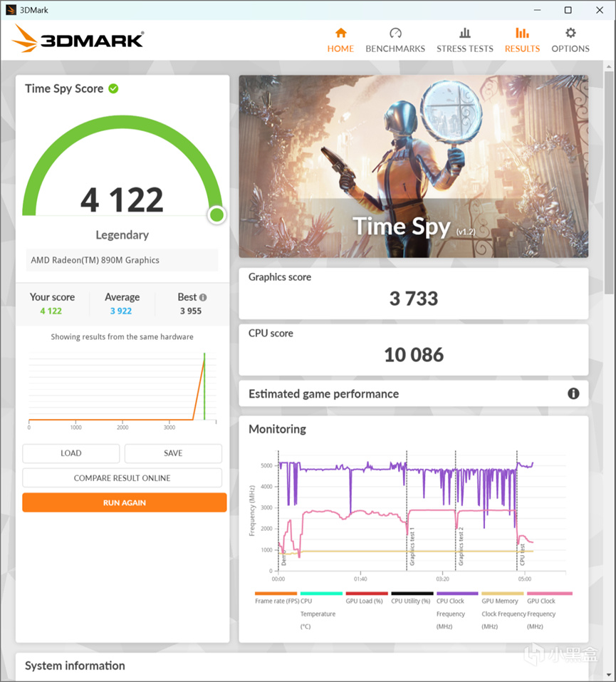616x682 pixels.
Task: Click the Best score info icon
Action: click(203, 297)
